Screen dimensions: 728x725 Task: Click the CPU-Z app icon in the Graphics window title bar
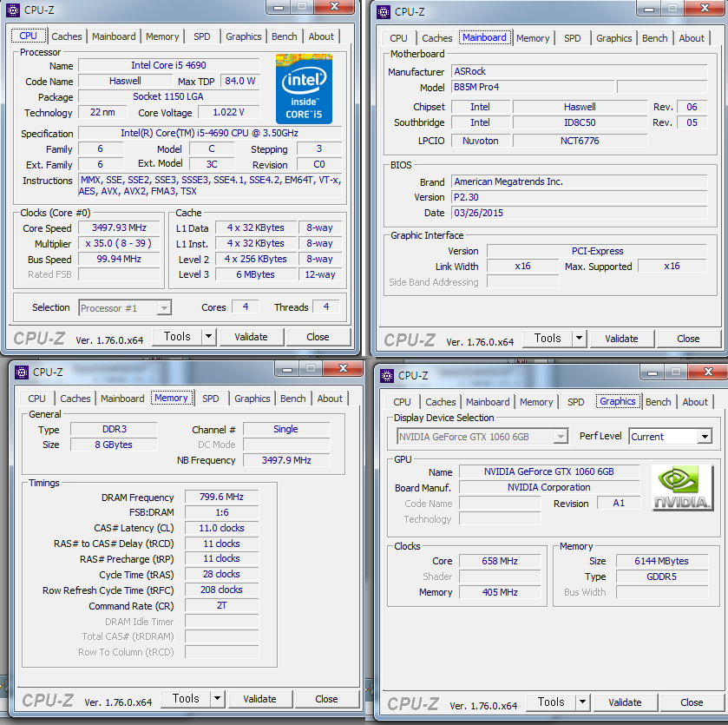coord(387,375)
